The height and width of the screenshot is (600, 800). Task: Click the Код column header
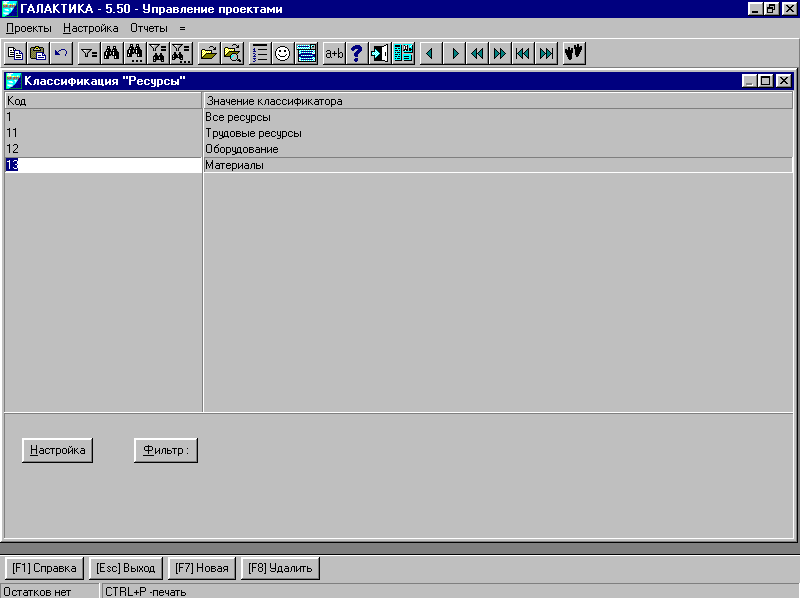point(103,101)
